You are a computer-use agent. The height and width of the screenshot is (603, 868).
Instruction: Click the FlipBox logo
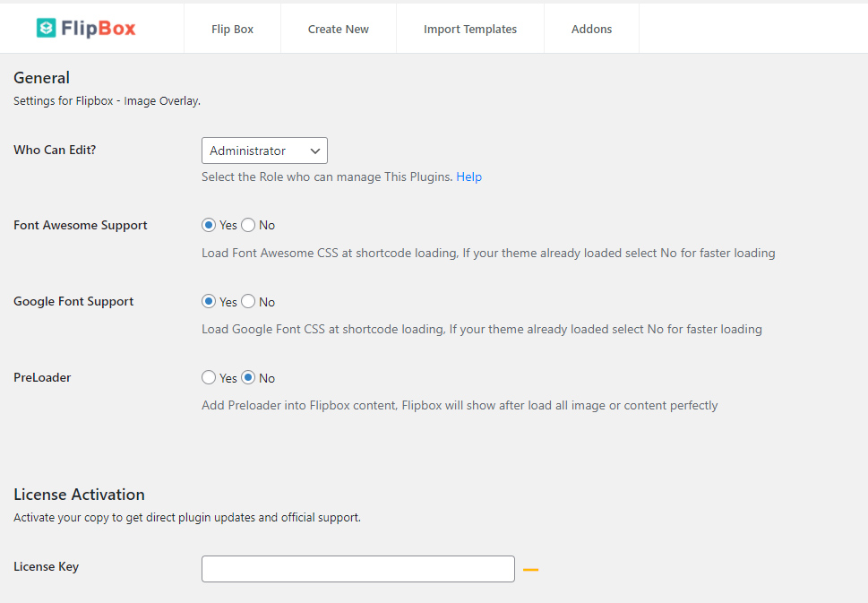[86, 29]
